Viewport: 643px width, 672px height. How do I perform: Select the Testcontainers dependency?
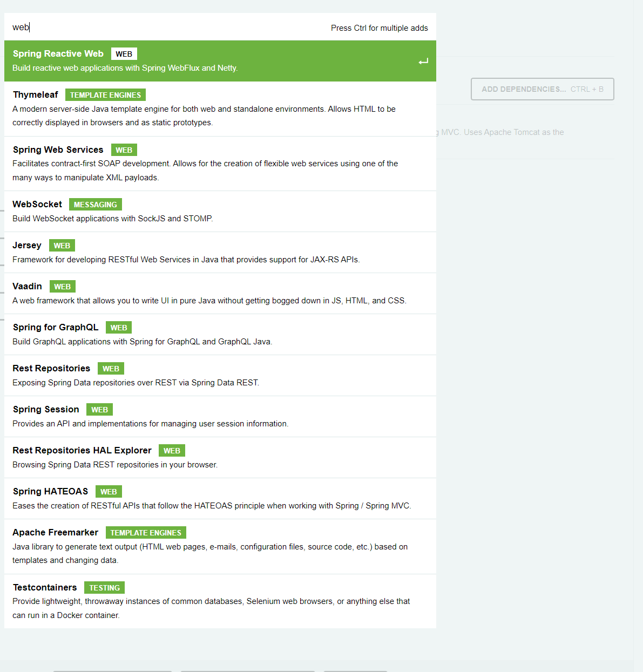pos(220,601)
